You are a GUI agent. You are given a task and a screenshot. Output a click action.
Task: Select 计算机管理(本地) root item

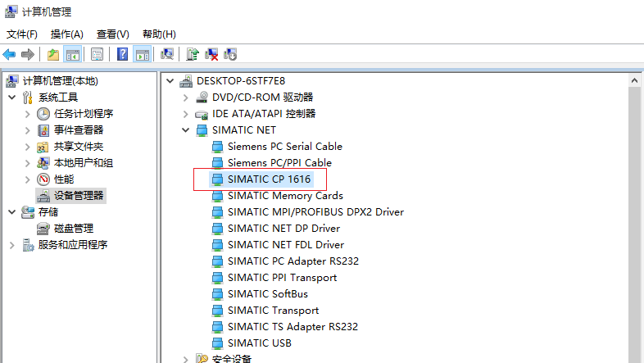click(x=60, y=81)
